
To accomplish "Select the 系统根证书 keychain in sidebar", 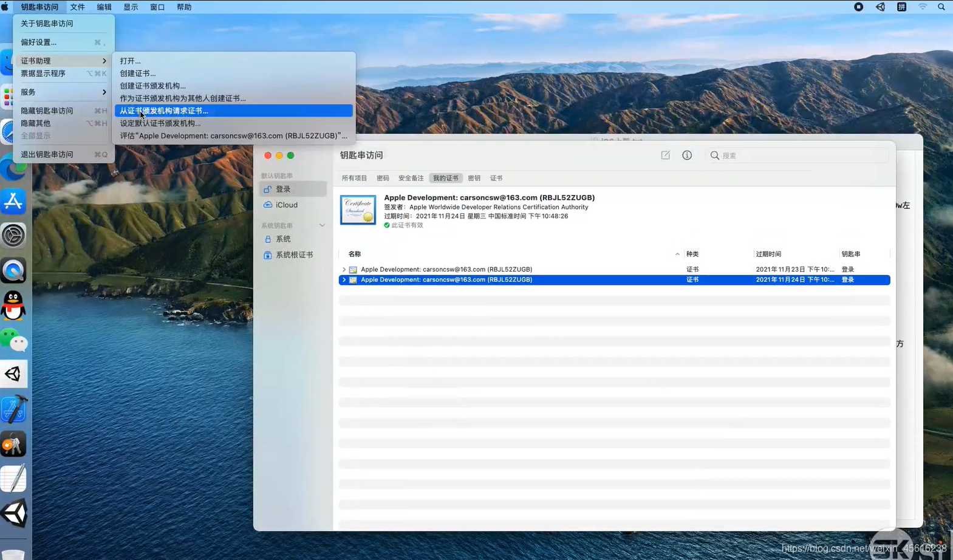I will (293, 254).
